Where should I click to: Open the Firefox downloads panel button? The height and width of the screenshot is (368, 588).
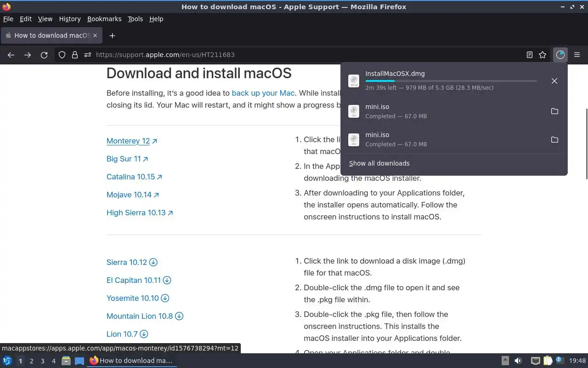[x=560, y=55]
